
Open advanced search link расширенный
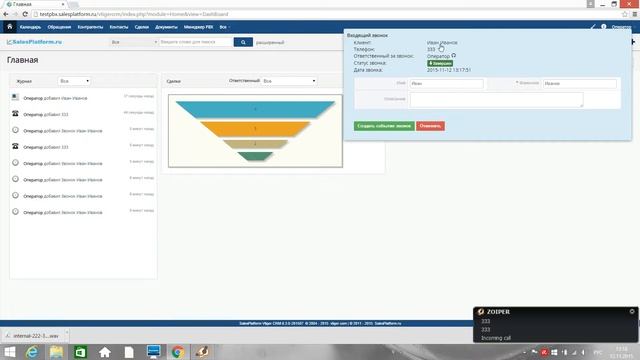click(x=270, y=42)
